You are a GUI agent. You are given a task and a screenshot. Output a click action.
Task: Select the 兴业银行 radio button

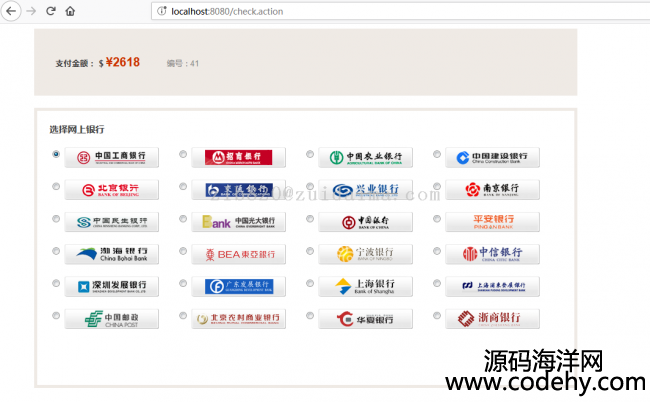pyautogui.click(x=310, y=186)
